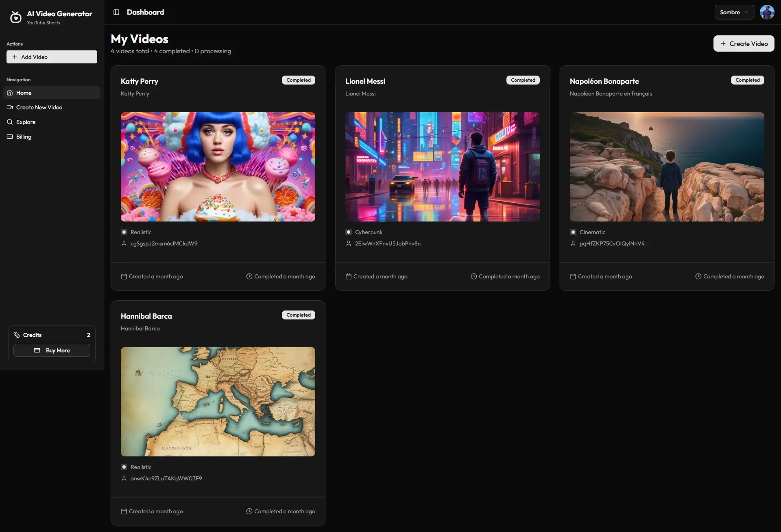
Task: Click the calendar icon on Lionel Messi card
Action: coord(349,276)
